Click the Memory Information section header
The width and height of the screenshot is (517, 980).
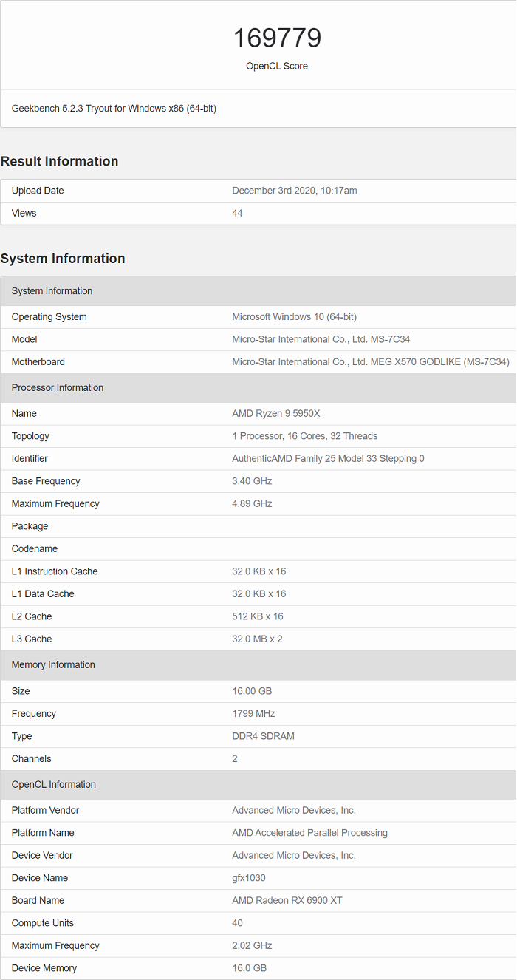pyautogui.click(x=53, y=665)
